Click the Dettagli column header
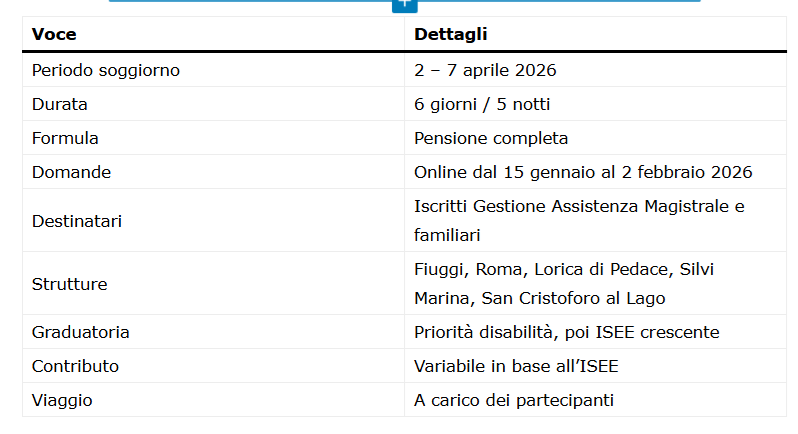 pos(451,35)
